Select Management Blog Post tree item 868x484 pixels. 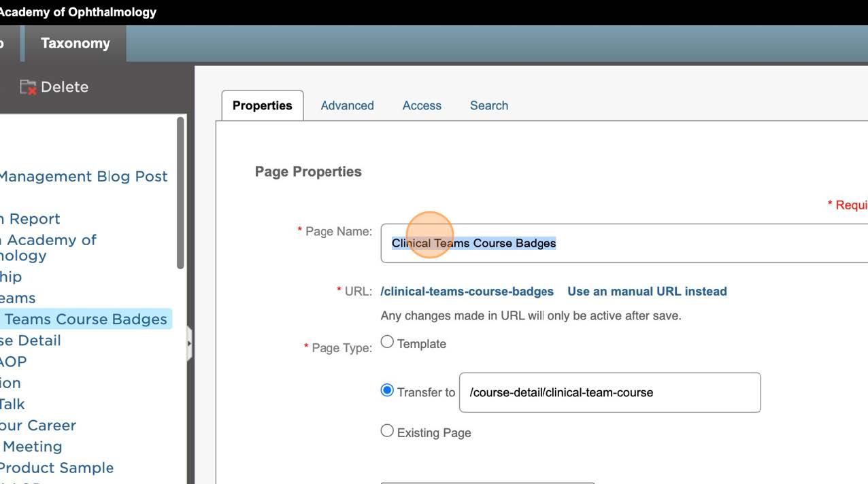[83, 176]
